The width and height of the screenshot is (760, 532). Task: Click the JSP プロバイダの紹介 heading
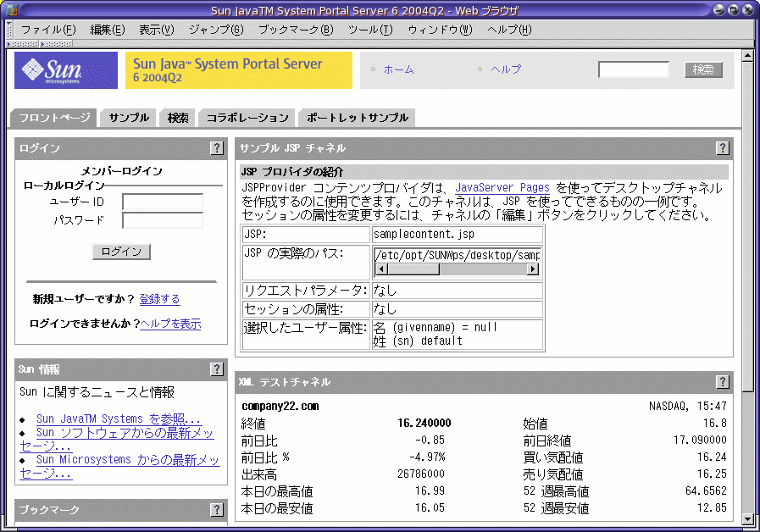pyautogui.click(x=292, y=171)
